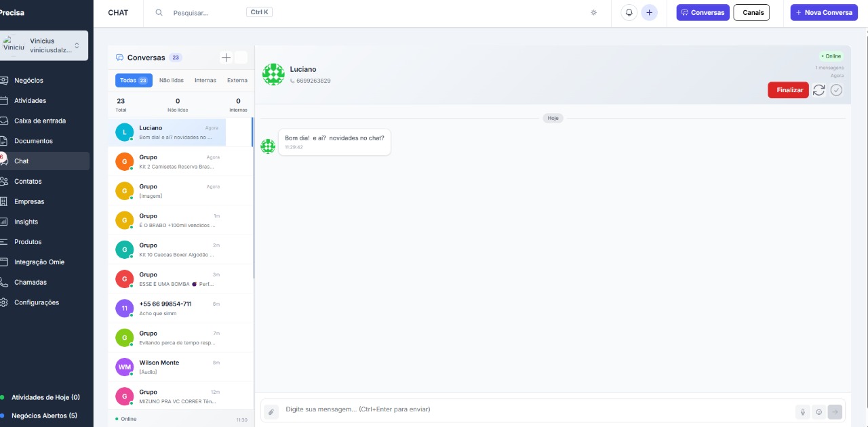The width and height of the screenshot is (868, 427).
Task: Open the emoji picker
Action: 819,411
